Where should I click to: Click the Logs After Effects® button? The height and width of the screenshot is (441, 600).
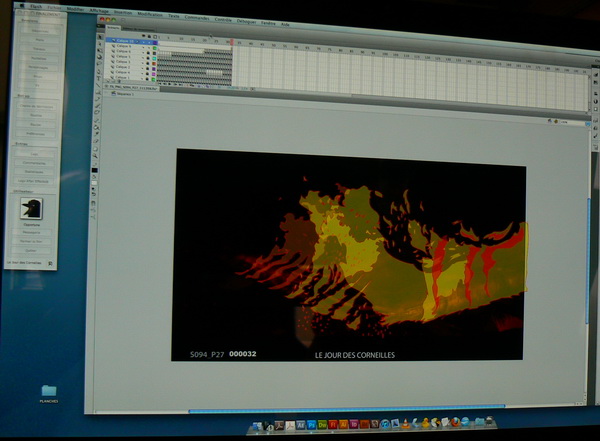(33, 181)
